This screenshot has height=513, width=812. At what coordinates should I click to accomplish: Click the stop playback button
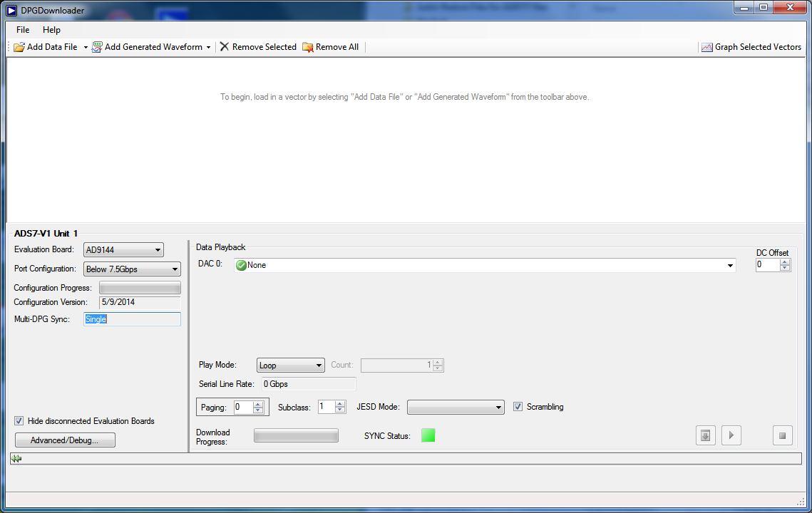[x=783, y=436]
